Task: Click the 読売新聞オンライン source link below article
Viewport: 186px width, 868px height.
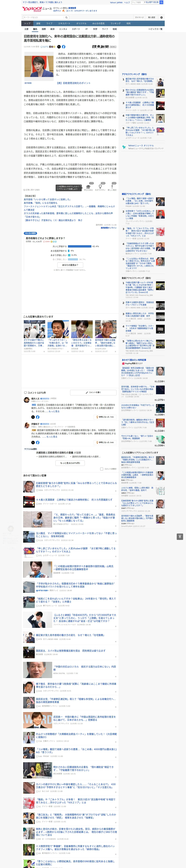Action: click(108, 228)
